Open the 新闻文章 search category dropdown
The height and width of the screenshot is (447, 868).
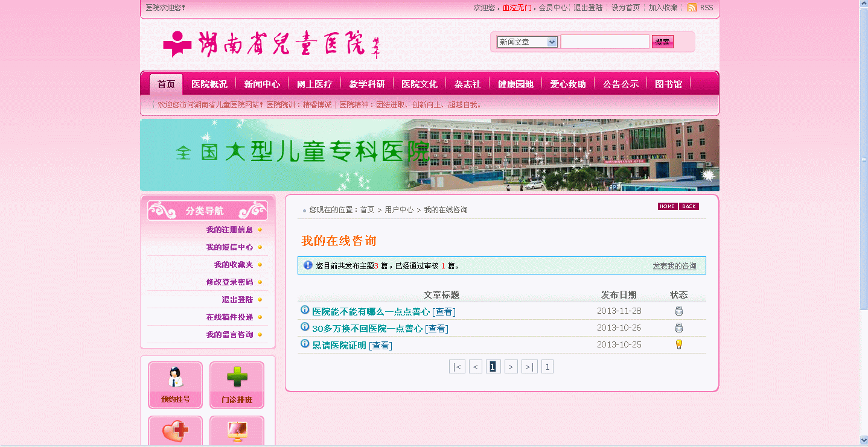pyautogui.click(x=526, y=42)
